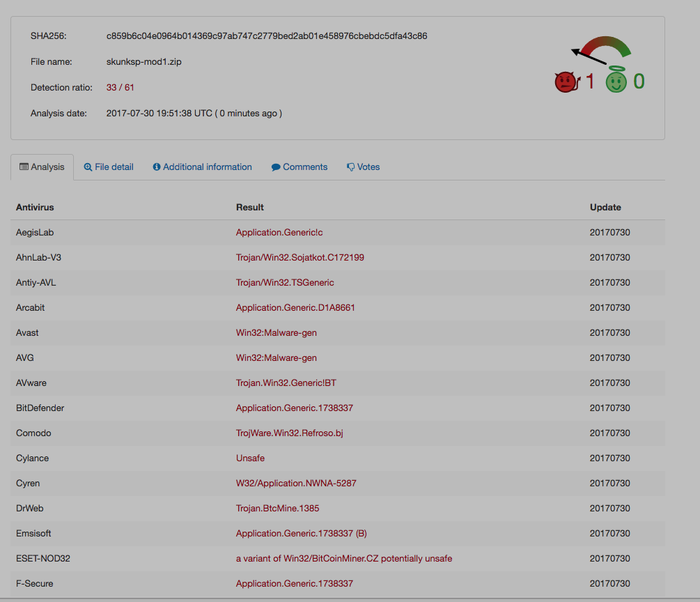Click the Comments speech bubble icon
Image resolution: width=700 pixels, height=602 pixels.
coord(276,167)
